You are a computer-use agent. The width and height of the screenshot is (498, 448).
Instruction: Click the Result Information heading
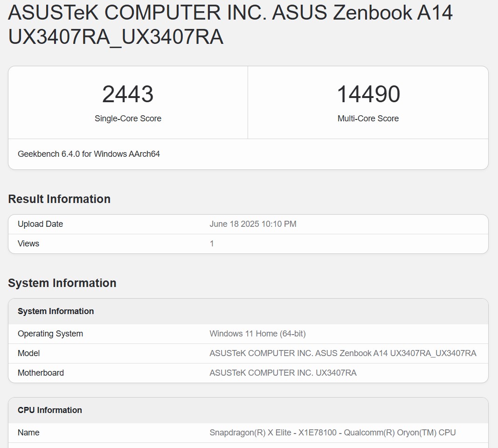(59, 199)
